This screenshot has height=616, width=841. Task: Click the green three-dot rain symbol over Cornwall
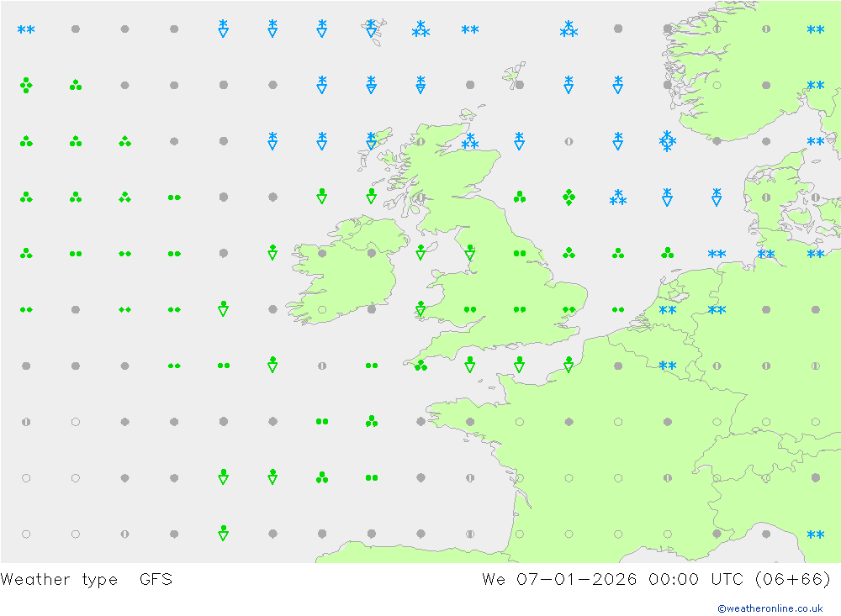tap(421, 366)
